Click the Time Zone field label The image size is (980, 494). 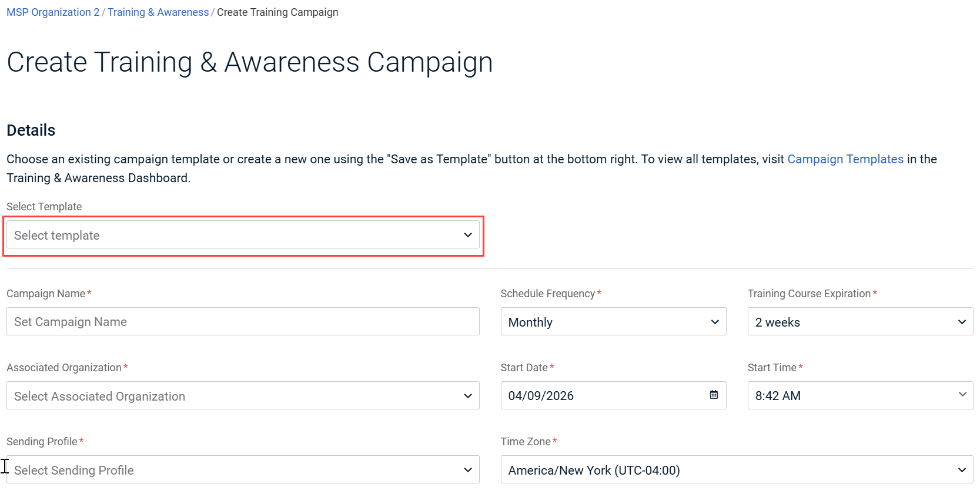526,442
